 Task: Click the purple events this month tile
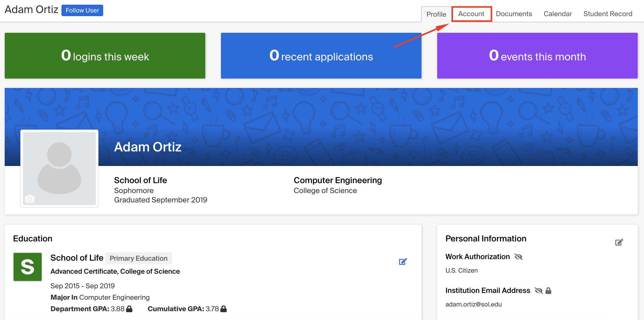point(537,56)
